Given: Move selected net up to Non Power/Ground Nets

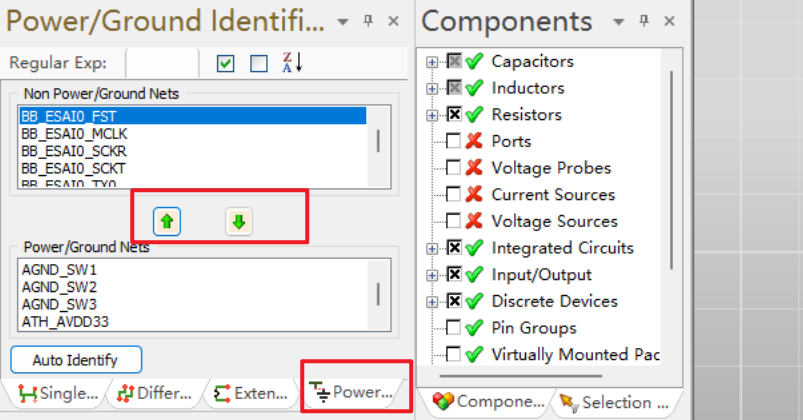Looking at the screenshot, I should click(167, 222).
